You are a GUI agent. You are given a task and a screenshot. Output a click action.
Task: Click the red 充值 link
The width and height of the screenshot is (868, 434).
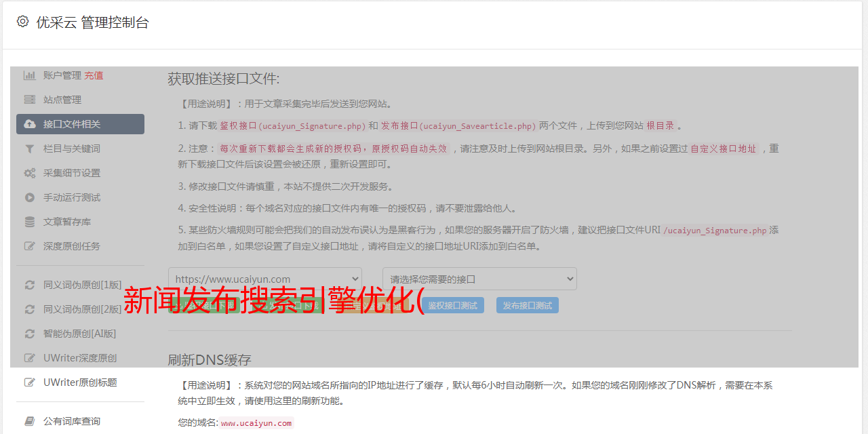point(94,75)
